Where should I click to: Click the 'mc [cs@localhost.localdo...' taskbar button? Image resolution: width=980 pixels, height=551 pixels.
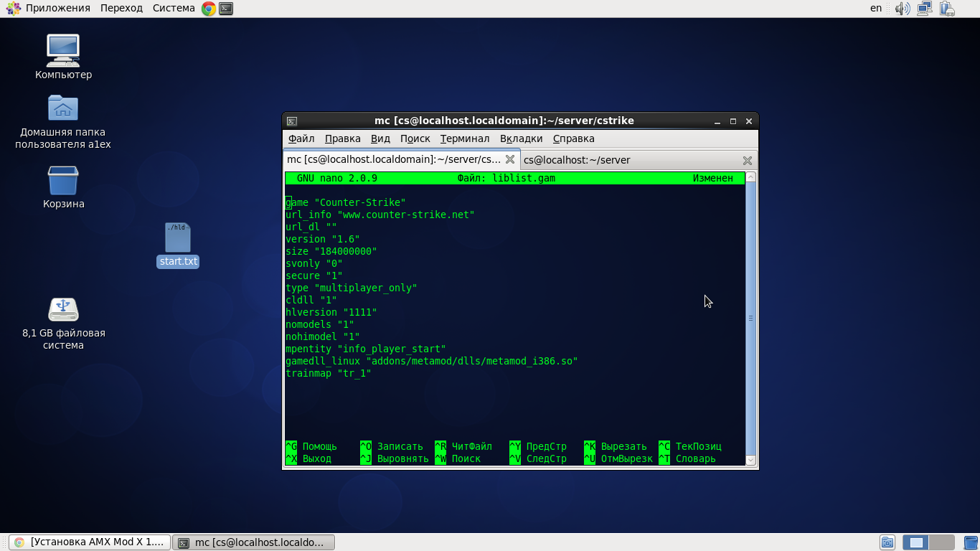coord(253,542)
